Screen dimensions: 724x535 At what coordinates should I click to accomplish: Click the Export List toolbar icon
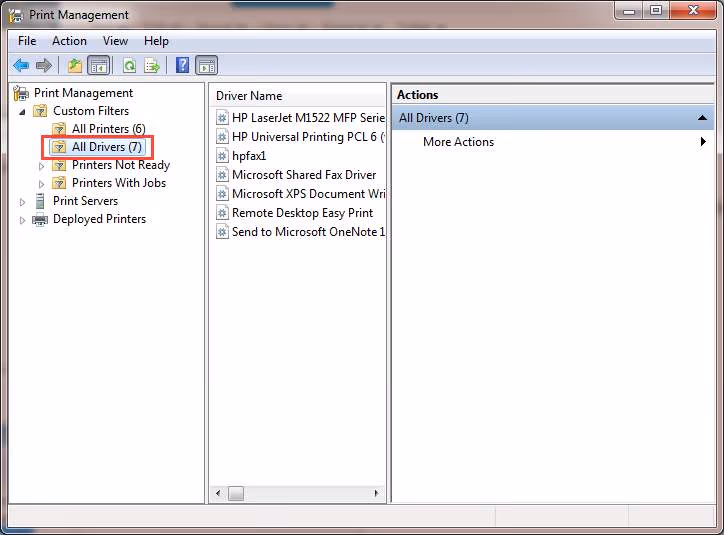152,66
